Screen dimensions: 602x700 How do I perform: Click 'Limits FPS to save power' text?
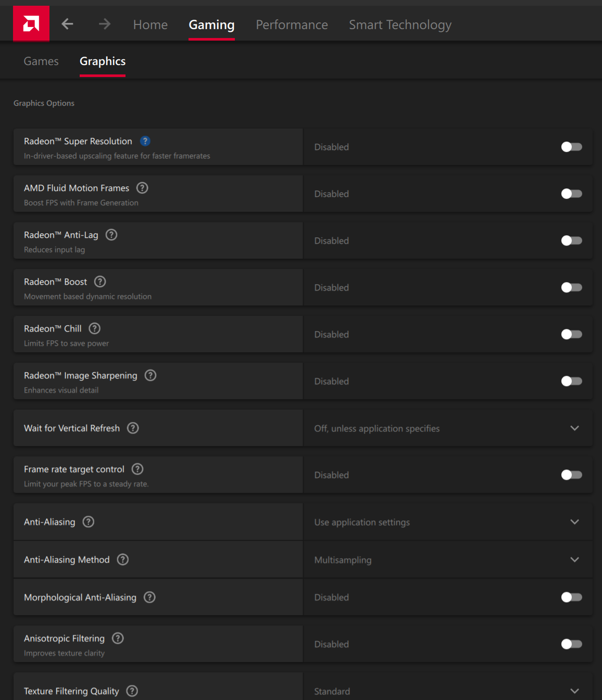coord(66,343)
